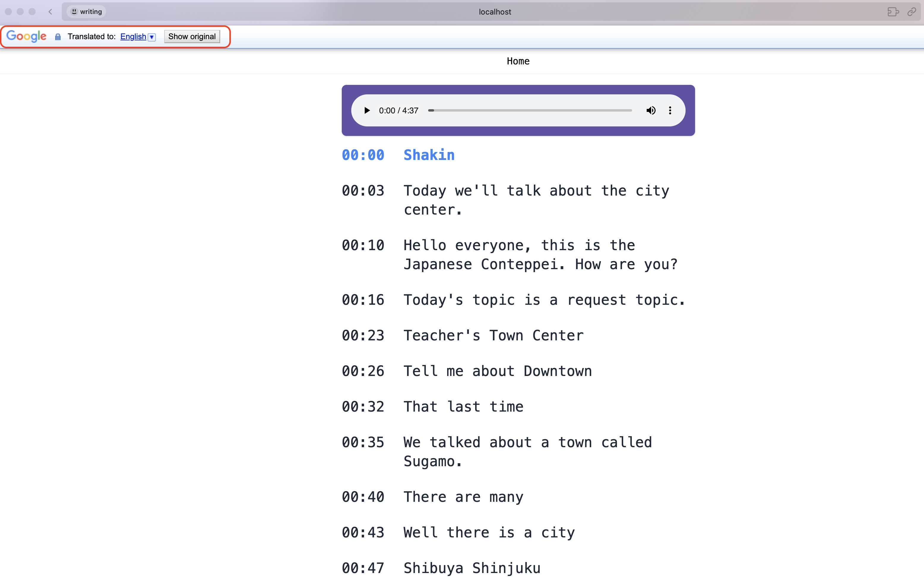Viewport: 924px width, 584px height.
Task: Select Shibuya Shinjuku line
Action: point(472,568)
